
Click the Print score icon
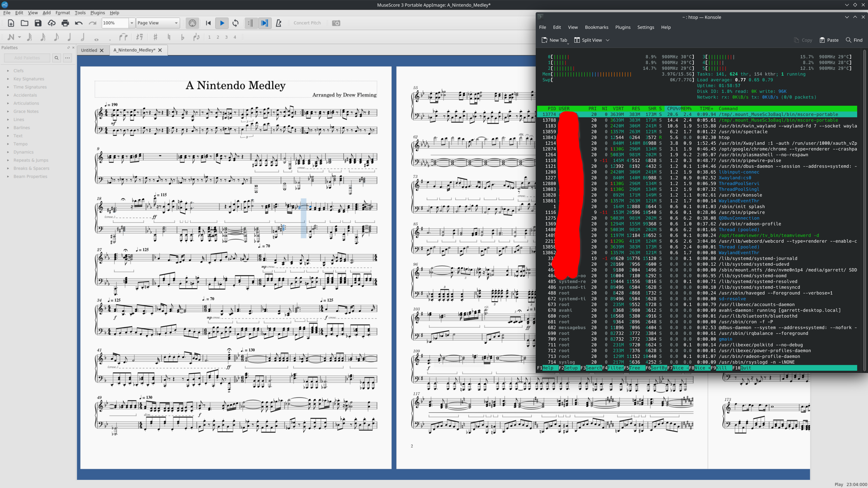click(x=65, y=23)
